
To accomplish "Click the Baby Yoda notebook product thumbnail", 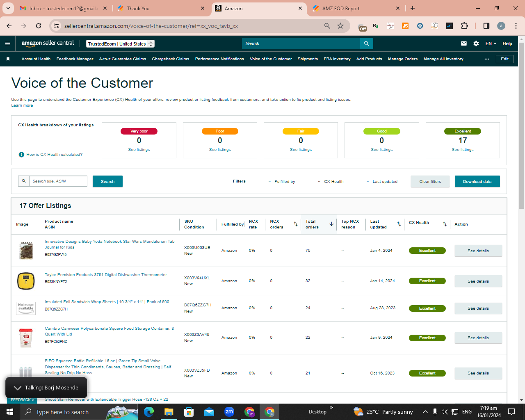I will [26, 251].
